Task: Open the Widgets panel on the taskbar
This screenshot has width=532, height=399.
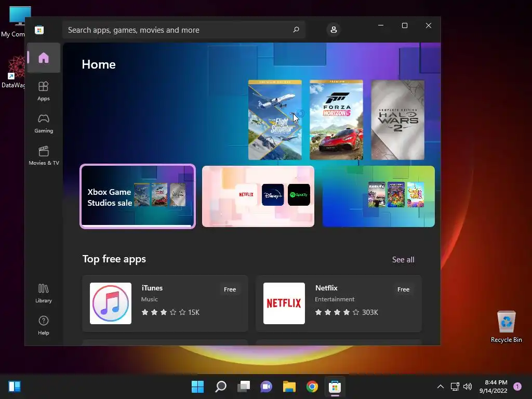Action: 15,387
